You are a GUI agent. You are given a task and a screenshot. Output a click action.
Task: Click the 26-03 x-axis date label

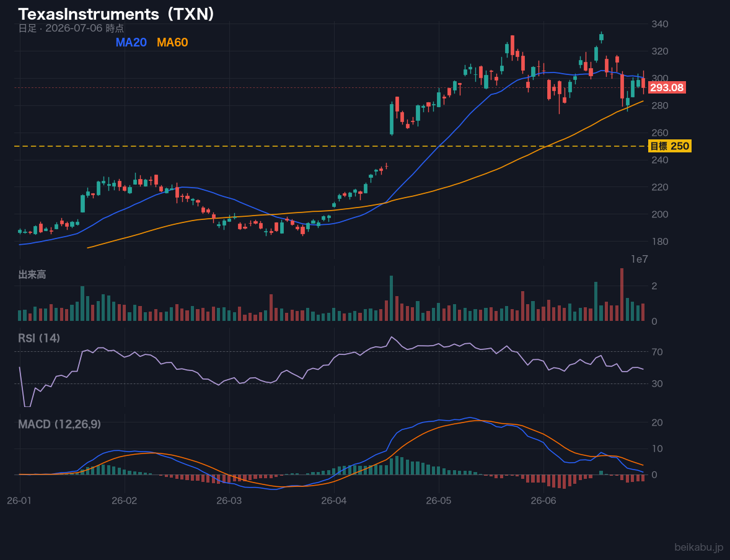click(229, 501)
